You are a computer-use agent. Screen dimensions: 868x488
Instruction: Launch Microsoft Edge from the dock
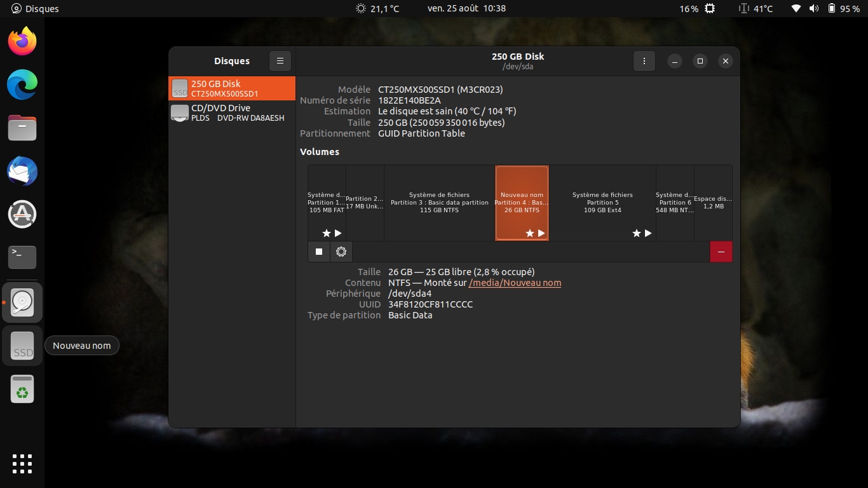tap(22, 85)
